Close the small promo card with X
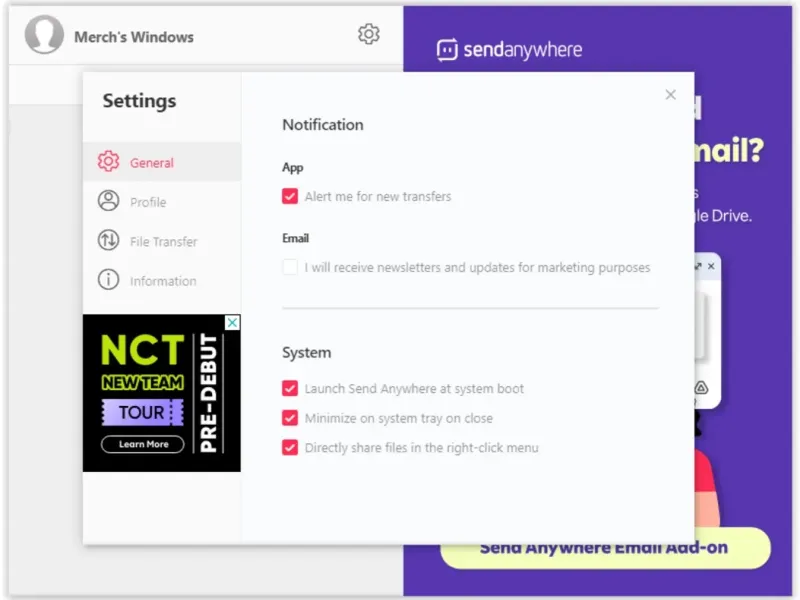The height and width of the screenshot is (600, 800). click(711, 266)
